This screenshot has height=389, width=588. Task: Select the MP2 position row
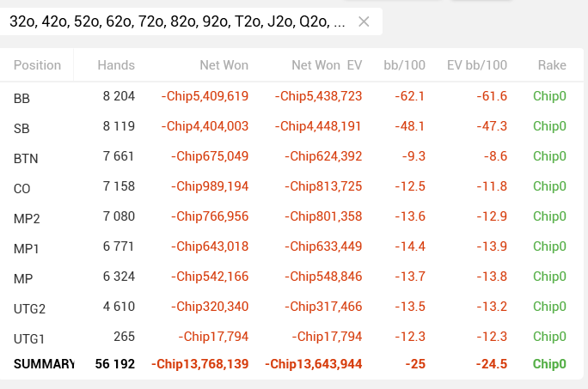[27, 218]
